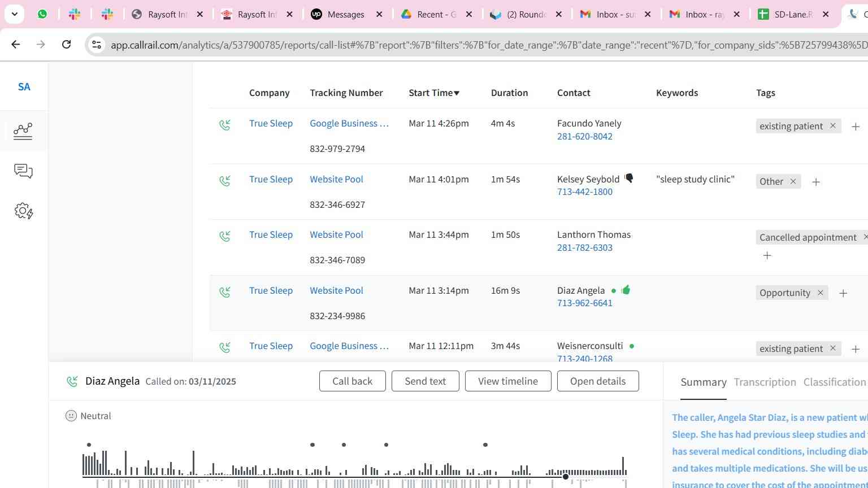This screenshot has width=868, height=488.
Task: Switch to the Messages browser tab
Action: click(x=346, y=14)
